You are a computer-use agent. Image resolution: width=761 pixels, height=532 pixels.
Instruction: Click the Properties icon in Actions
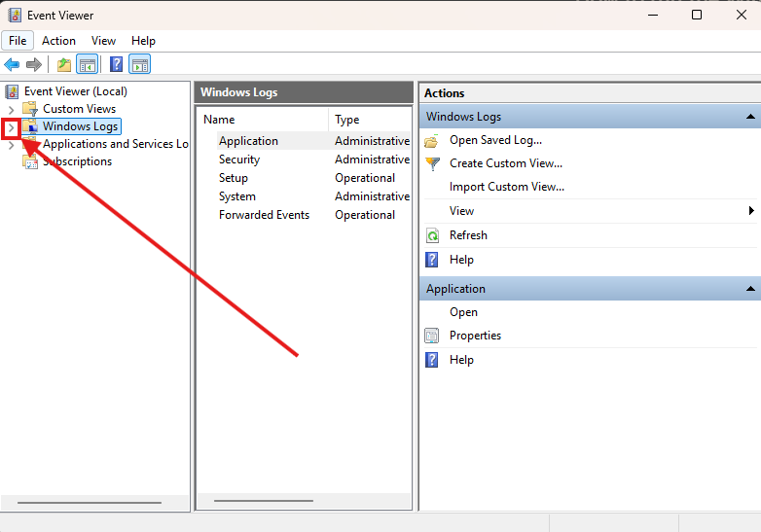click(431, 336)
